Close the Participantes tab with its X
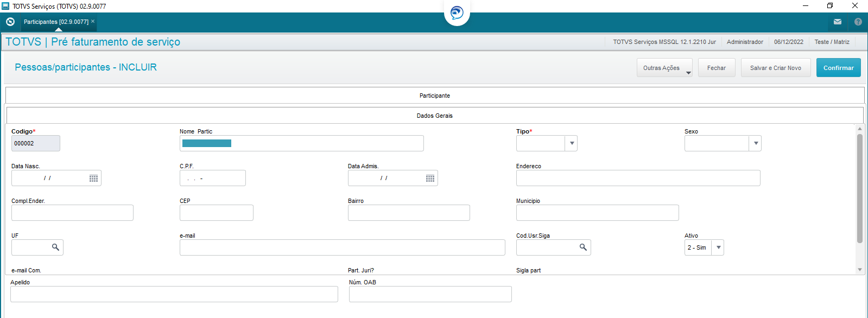 93,21
